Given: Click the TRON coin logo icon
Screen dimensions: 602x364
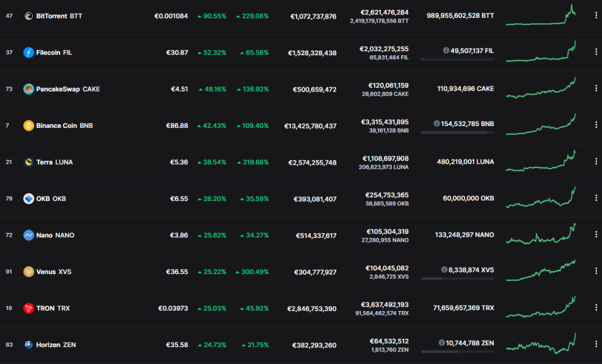Looking at the screenshot, I should click(28, 308).
